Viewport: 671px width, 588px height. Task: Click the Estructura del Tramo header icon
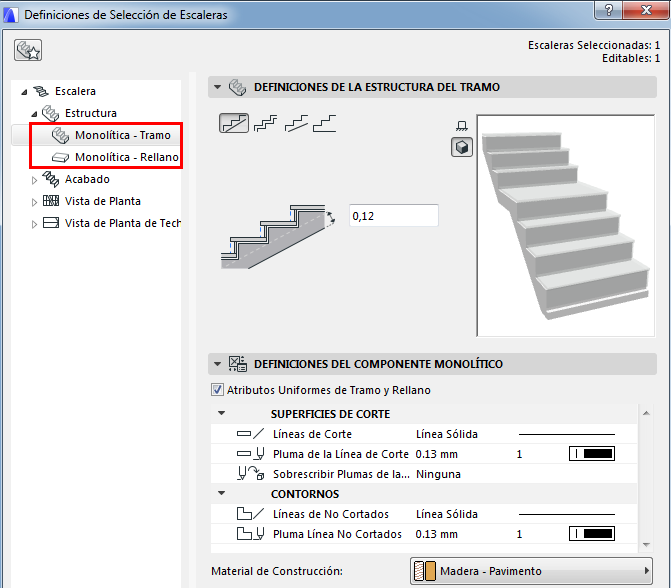point(237,87)
